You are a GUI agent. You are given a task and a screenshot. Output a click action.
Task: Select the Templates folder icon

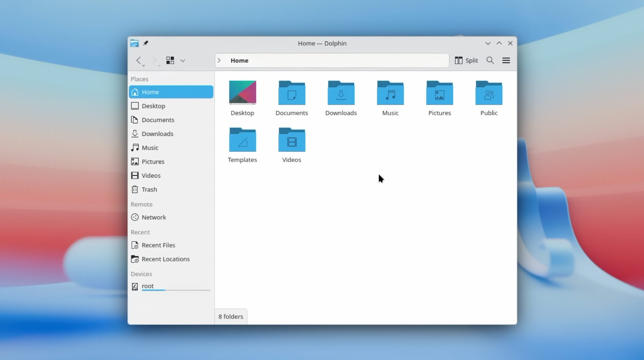(243, 140)
